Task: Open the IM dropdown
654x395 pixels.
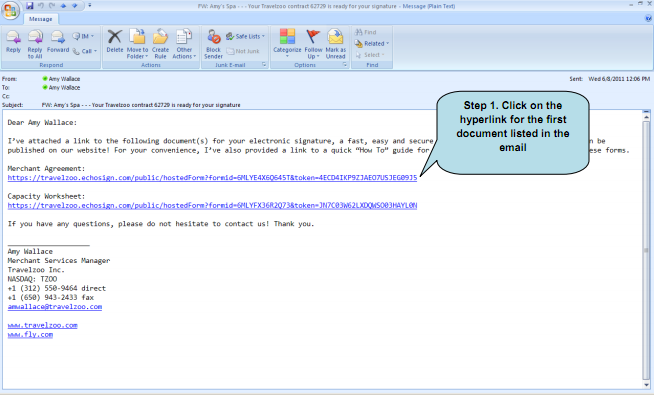Action: [83, 36]
